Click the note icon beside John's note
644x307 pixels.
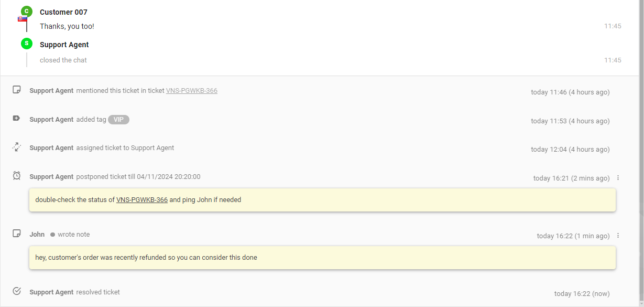pos(17,234)
